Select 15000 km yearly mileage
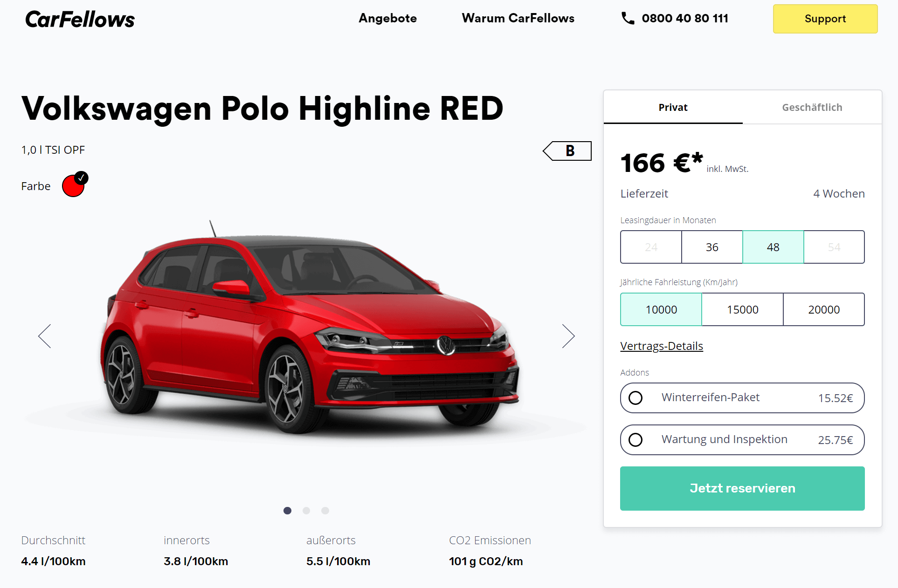Image resolution: width=898 pixels, height=588 pixels. click(x=742, y=309)
